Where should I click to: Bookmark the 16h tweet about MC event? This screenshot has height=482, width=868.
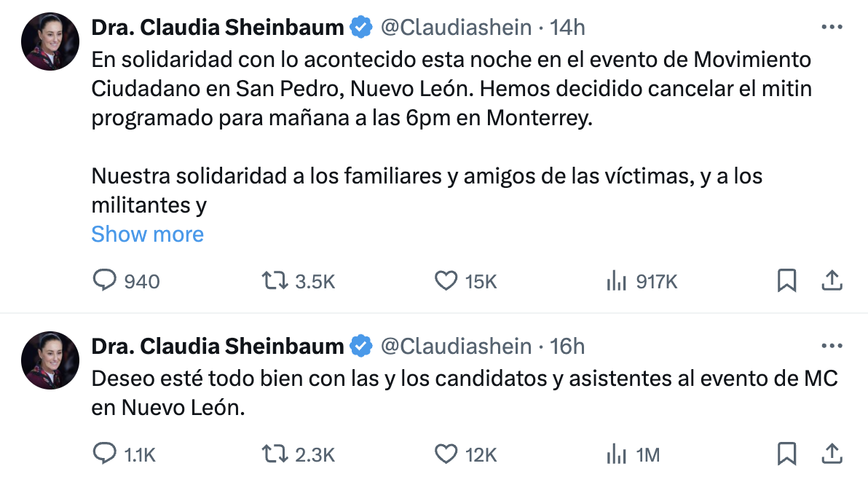point(786,454)
